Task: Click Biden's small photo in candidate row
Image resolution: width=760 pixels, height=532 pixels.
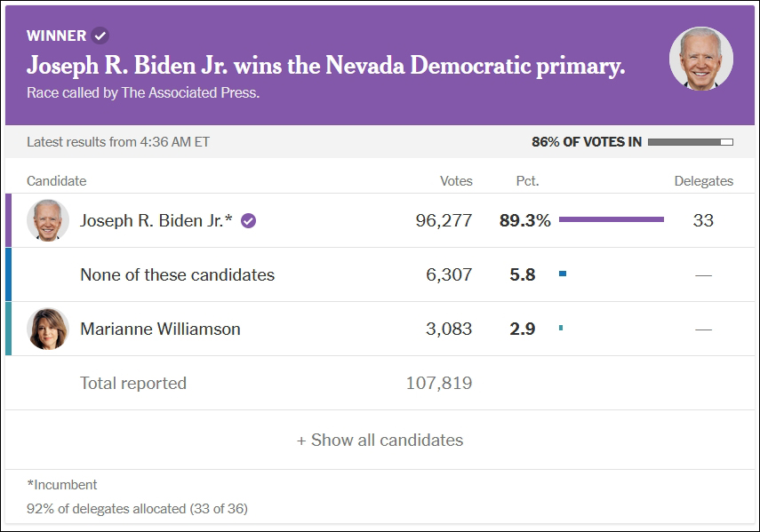Action: coord(48,220)
